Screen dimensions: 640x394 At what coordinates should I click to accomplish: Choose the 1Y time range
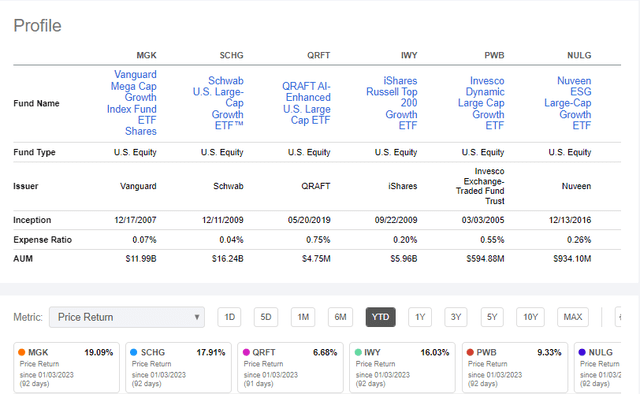click(x=420, y=317)
